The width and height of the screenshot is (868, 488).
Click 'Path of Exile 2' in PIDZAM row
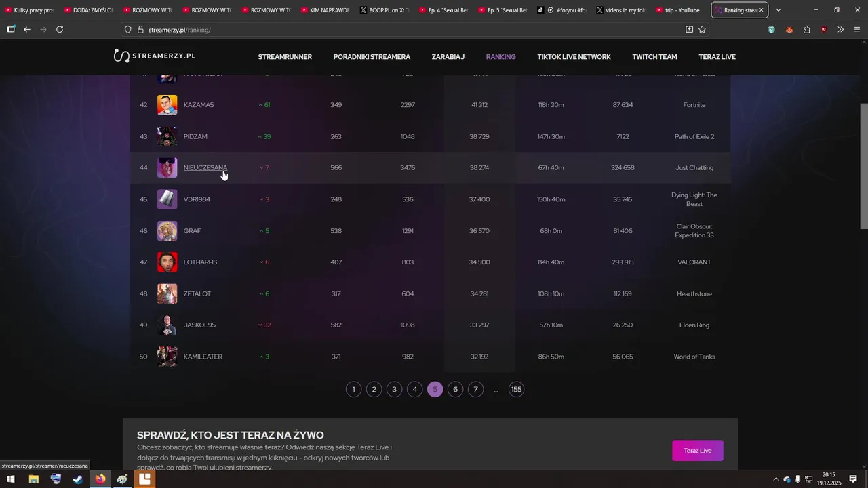click(x=694, y=136)
